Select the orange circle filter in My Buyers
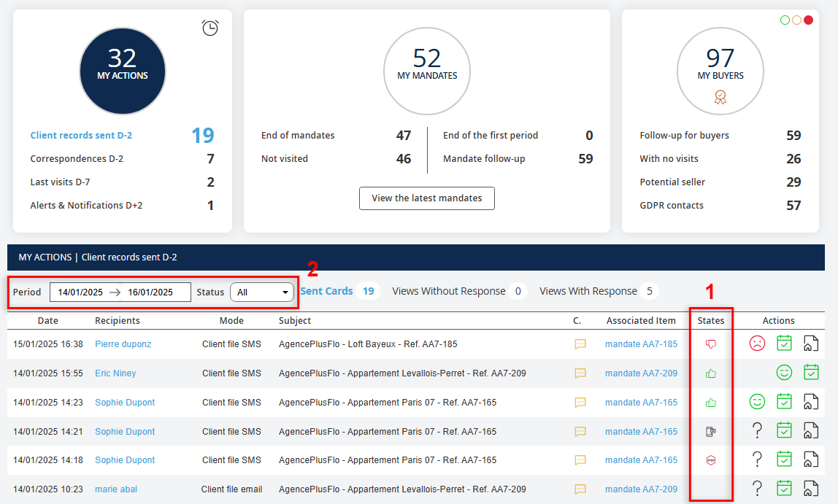Viewport: 838px width, 504px height. 796,20
